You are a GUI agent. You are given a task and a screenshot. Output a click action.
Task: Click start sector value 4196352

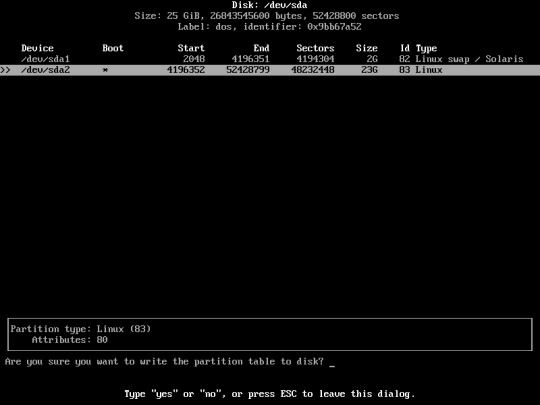186,70
